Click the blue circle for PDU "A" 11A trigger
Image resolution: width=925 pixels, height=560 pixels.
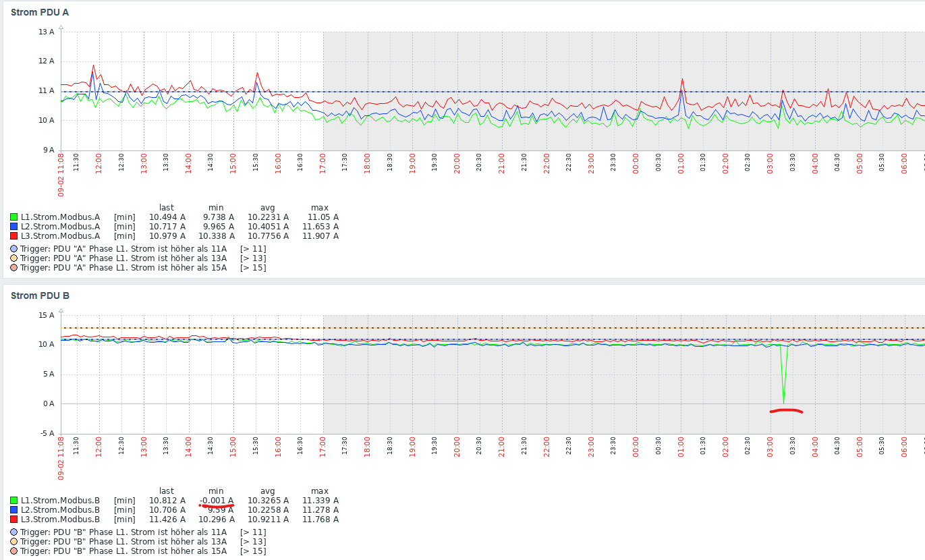pyautogui.click(x=14, y=249)
